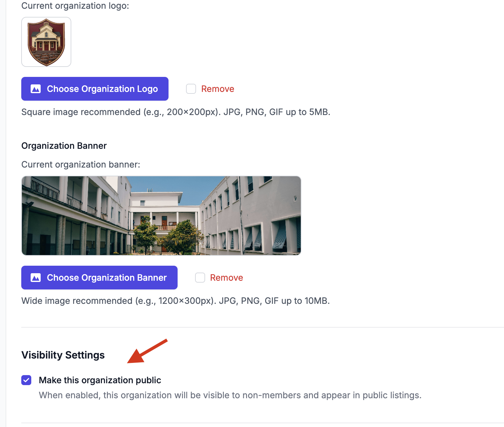This screenshot has height=427, width=504.
Task: Click the image icon on banner button
Action: coord(36,278)
